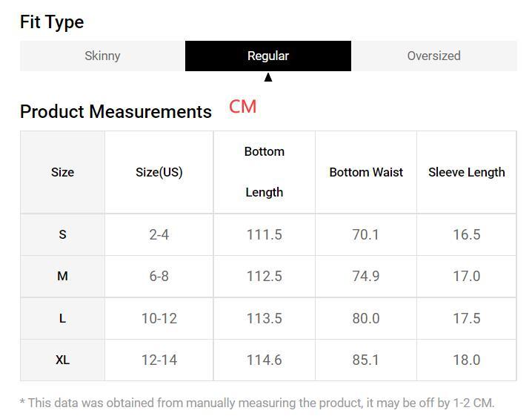Viewport: 532px width, 419px height.
Task: Select the XL size row label
Action: pyautogui.click(x=62, y=360)
